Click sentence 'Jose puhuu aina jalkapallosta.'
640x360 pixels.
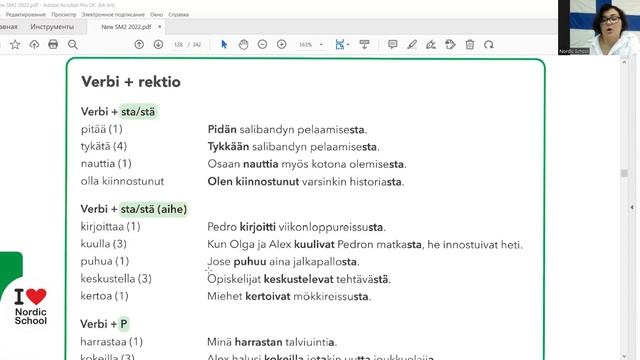pos(283,262)
